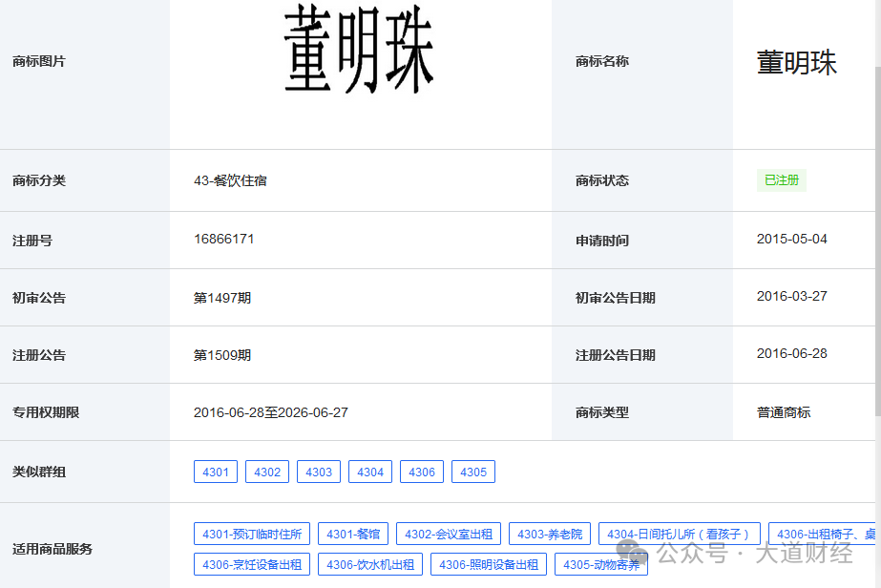This screenshot has width=881, height=588.
Task: Select the similar group tag 4306
Action: pyautogui.click(x=421, y=471)
